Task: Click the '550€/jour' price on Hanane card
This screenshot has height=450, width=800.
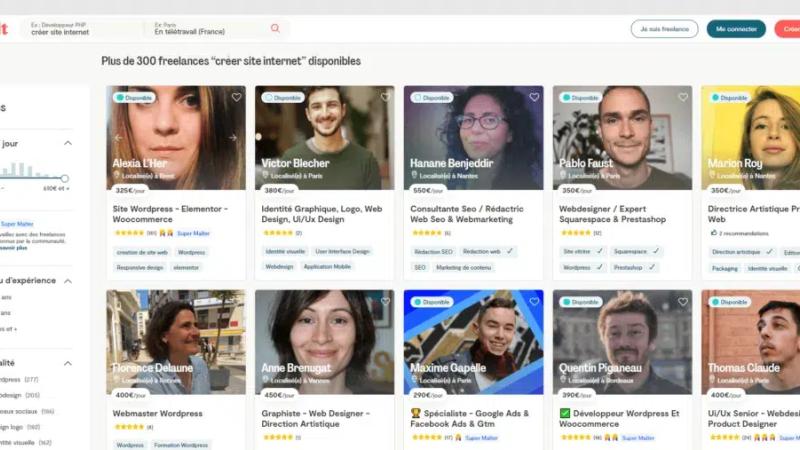Action: click(x=428, y=190)
